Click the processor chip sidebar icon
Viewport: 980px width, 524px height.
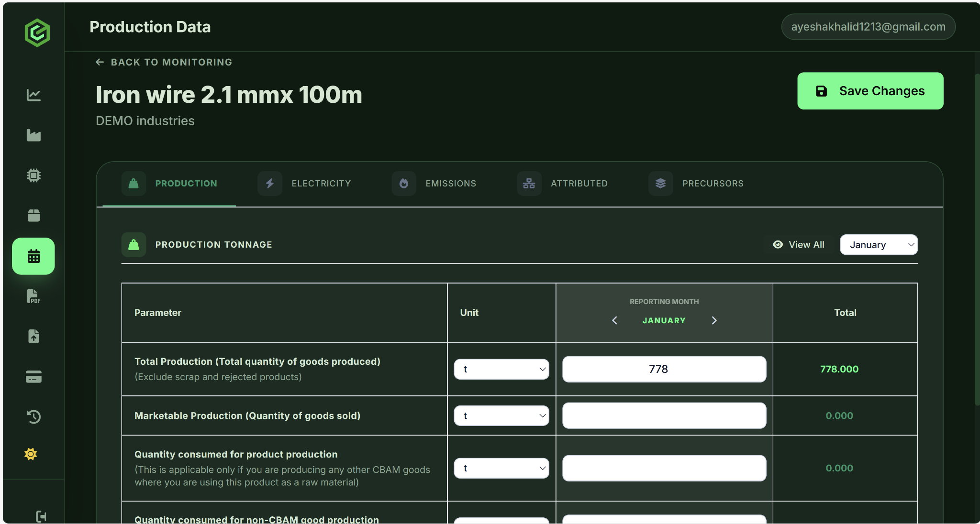click(33, 175)
